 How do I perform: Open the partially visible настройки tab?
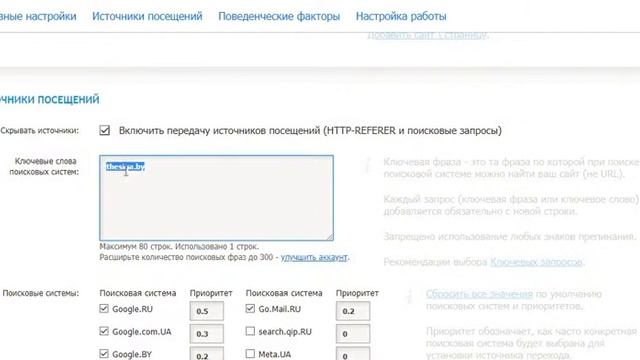(x=38, y=16)
